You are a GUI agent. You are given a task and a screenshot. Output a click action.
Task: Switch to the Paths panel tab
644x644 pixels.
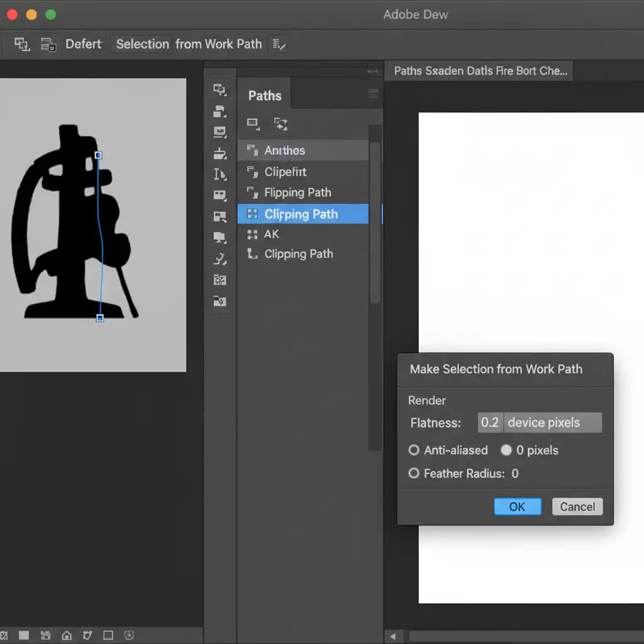(265, 96)
